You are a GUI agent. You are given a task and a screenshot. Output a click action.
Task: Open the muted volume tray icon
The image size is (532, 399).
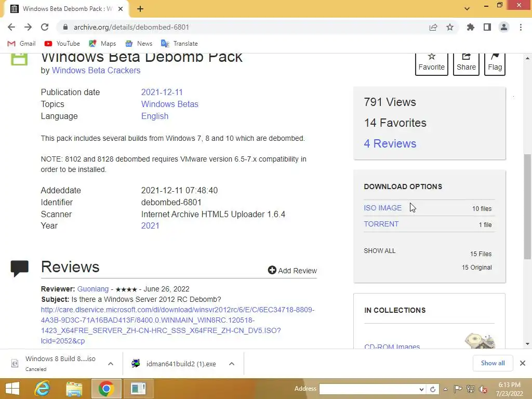click(483, 389)
